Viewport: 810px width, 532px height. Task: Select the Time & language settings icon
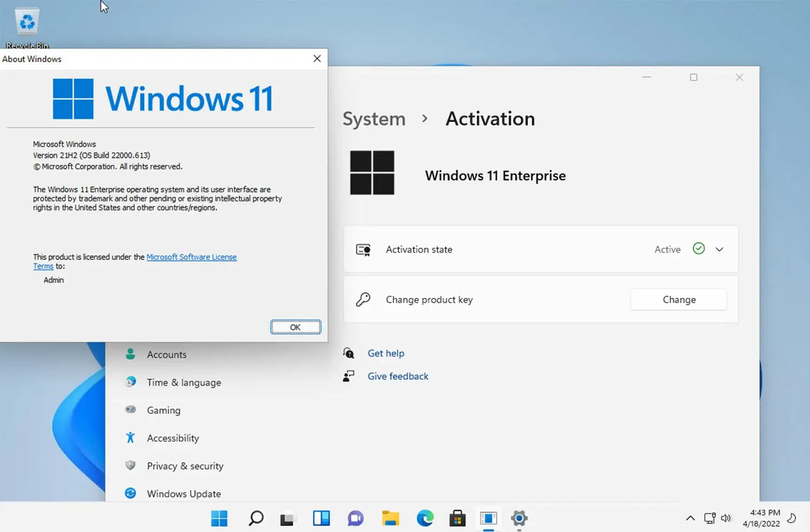click(x=130, y=382)
